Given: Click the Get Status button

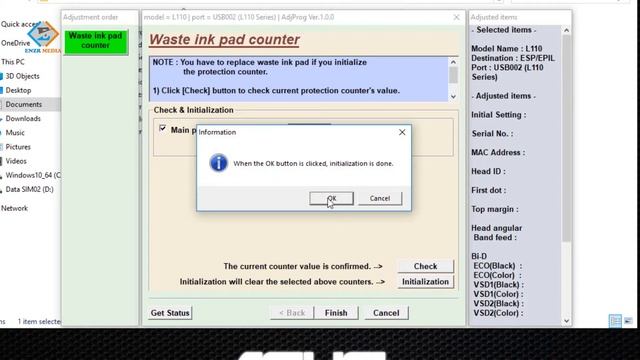Looking at the screenshot, I should click(x=170, y=313).
